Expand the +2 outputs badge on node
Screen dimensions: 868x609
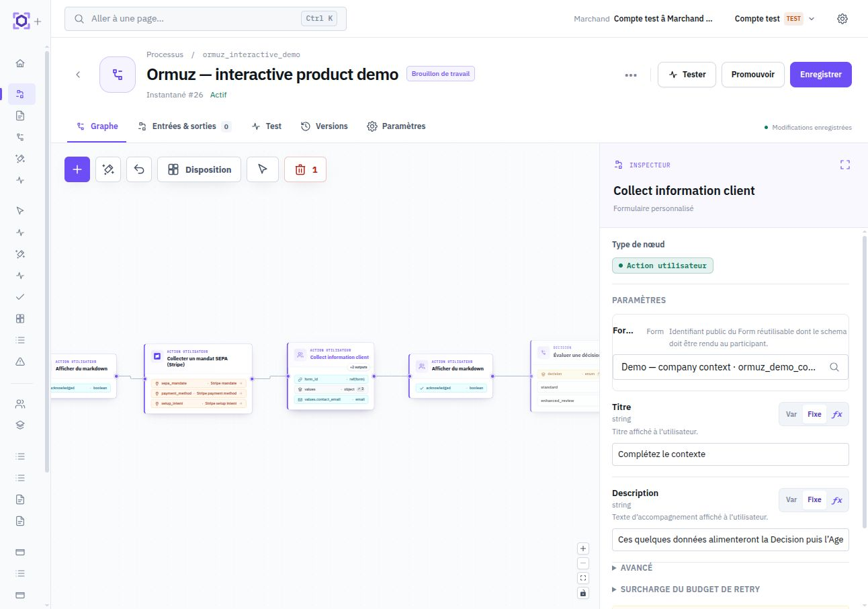tap(358, 367)
